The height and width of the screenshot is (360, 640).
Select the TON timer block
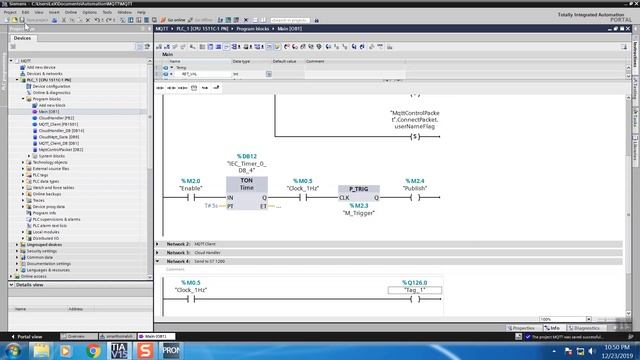click(x=247, y=193)
